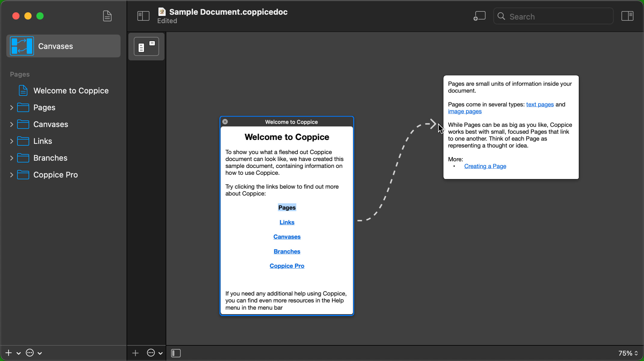Click the new page document icon

[x=107, y=16]
